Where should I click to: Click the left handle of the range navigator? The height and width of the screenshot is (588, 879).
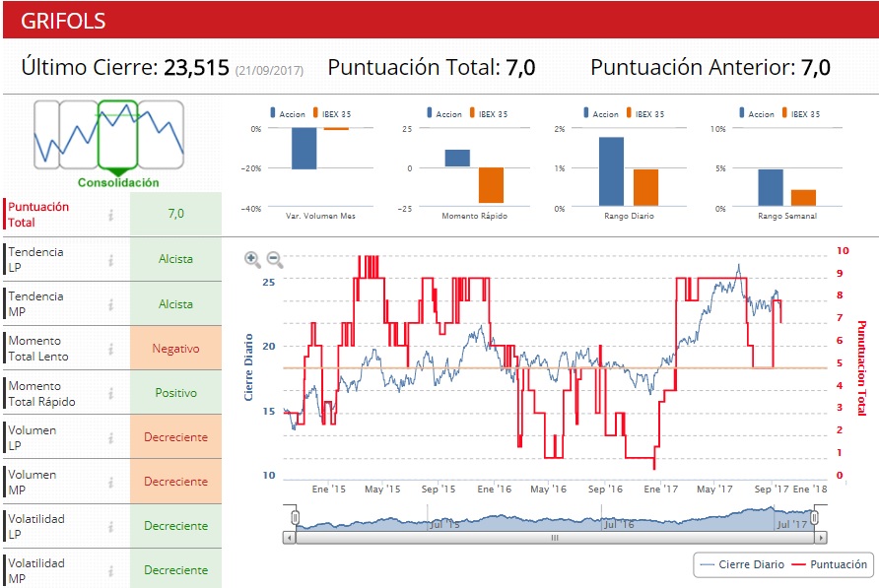pos(295,517)
